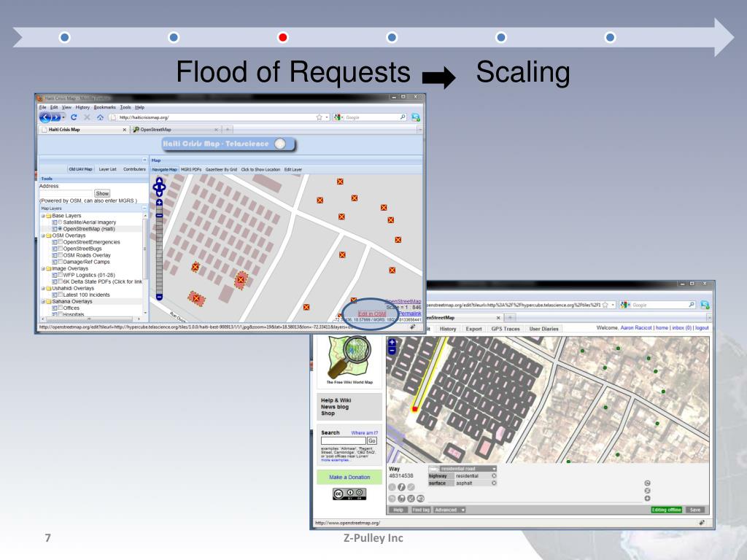Click the Address input field
Image resolution: width=747 pixels, height=560 pixels.
point(66,193)
